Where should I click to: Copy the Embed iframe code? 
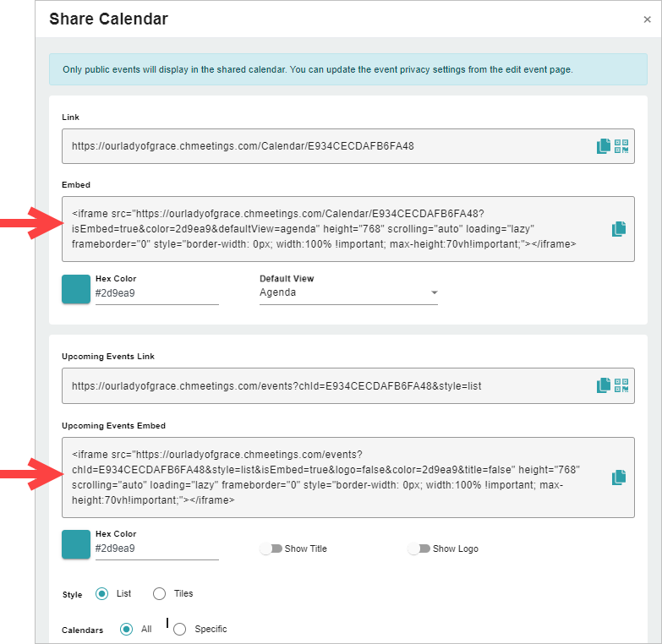coord(619,229)
